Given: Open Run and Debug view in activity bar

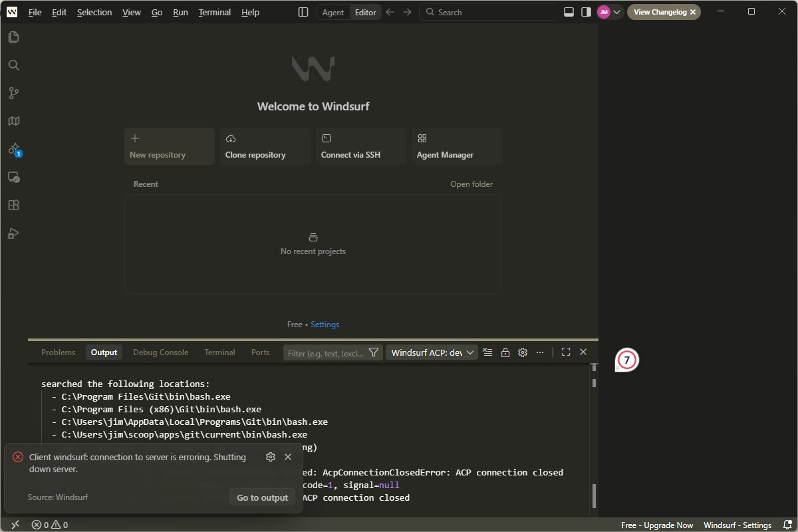Looking at the screenshot, I should (x=13, y=233).
